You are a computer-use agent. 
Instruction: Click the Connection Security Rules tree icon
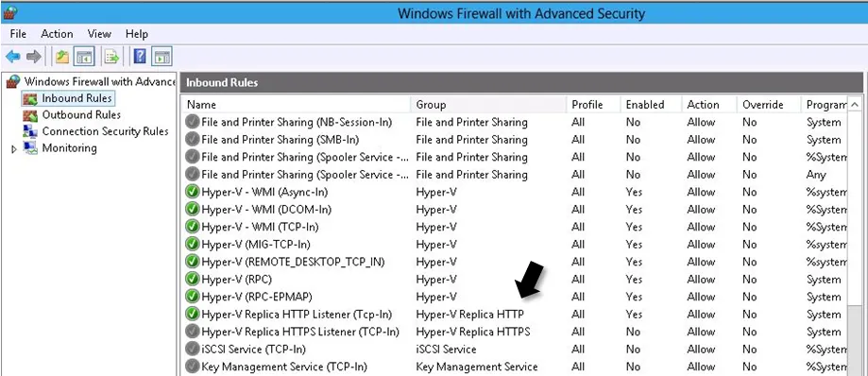[x=30, y=132]
